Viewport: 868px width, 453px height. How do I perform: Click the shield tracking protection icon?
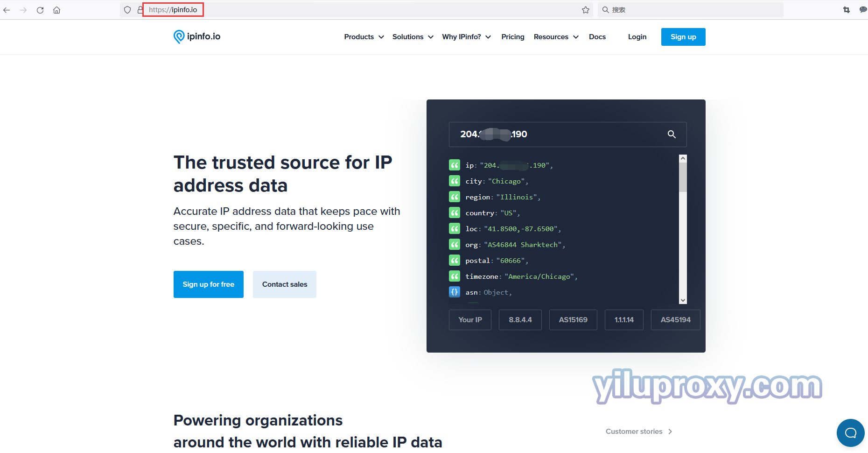tap(127, 10)
